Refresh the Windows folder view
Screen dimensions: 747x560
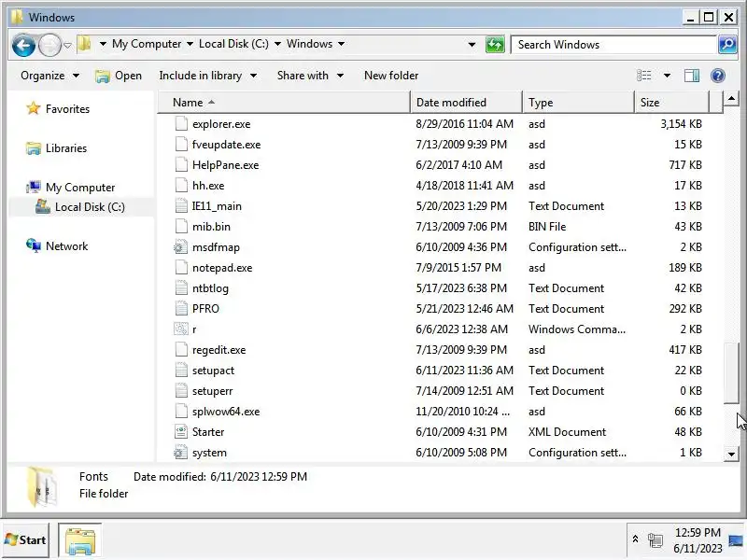(495, 45)
